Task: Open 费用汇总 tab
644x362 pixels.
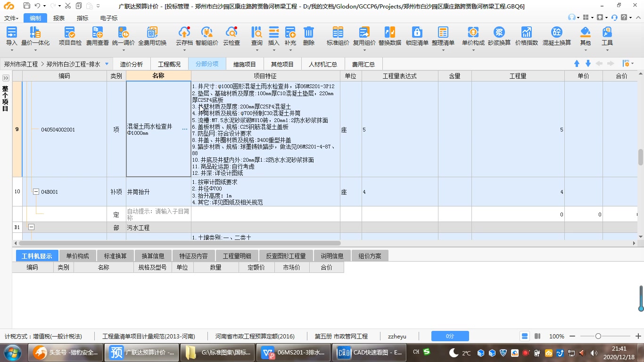Action: (x=363, y=64)
